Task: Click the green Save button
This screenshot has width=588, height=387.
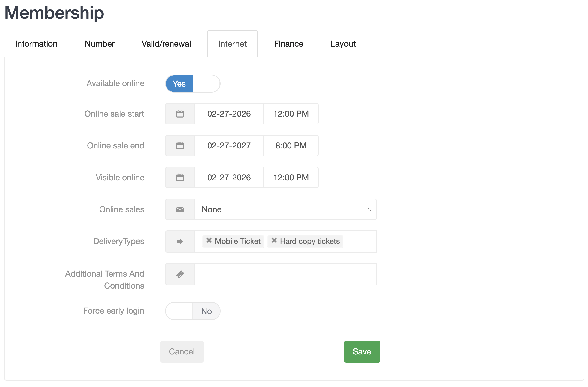Action: pyautogui.click(x=362, y=352)
